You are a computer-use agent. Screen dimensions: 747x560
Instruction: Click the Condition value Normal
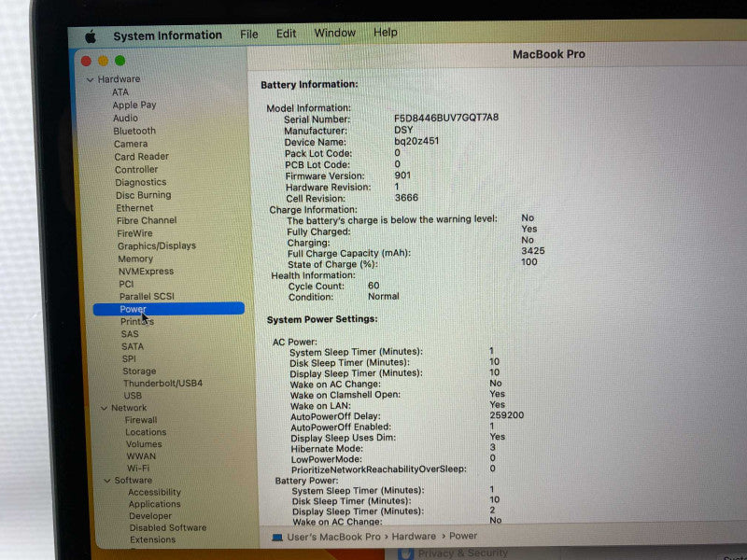point(384,297)
